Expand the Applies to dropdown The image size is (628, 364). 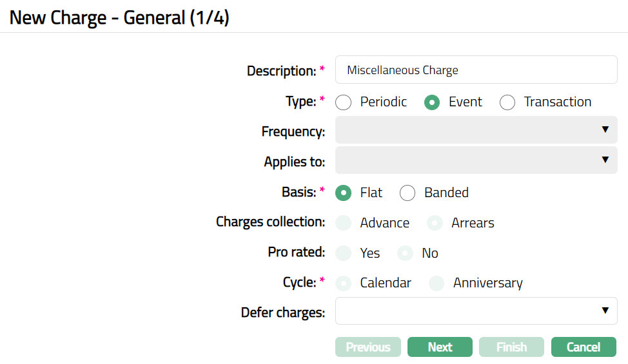[476, 160]
